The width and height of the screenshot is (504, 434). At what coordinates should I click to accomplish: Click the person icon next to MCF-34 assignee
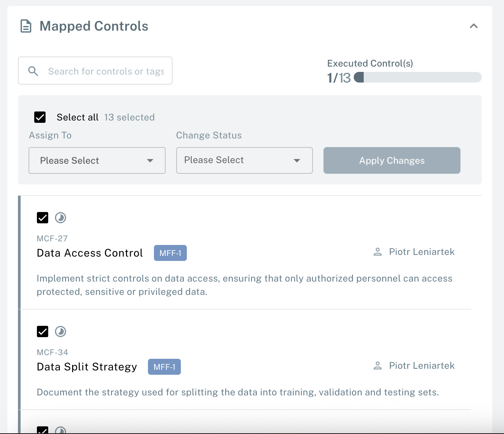(377, 365)
